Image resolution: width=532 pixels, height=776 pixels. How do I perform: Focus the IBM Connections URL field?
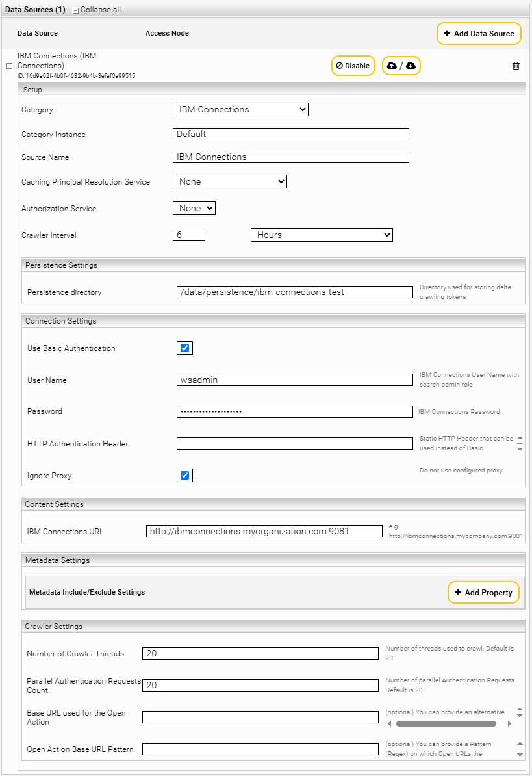(264, 531)
